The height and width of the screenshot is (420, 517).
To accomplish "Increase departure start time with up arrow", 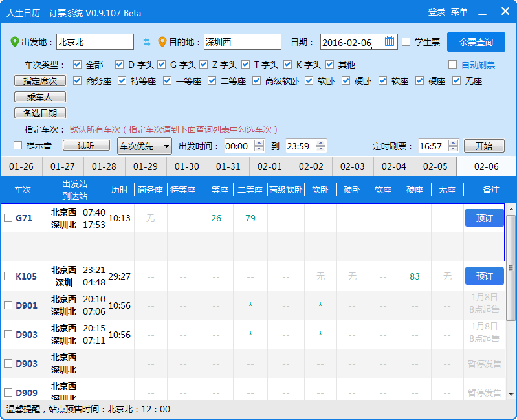I will pyautogui.click(x=259, y=142).
